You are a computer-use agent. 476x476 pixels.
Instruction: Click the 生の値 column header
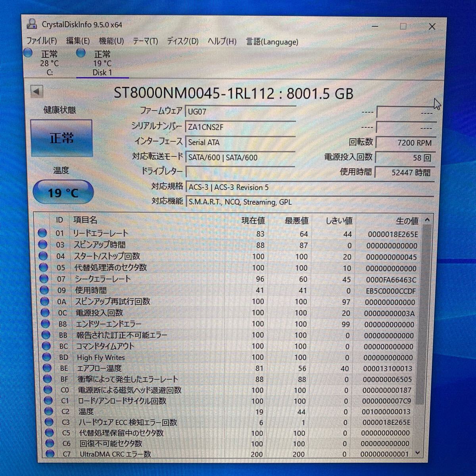click(x=407, y=221)
